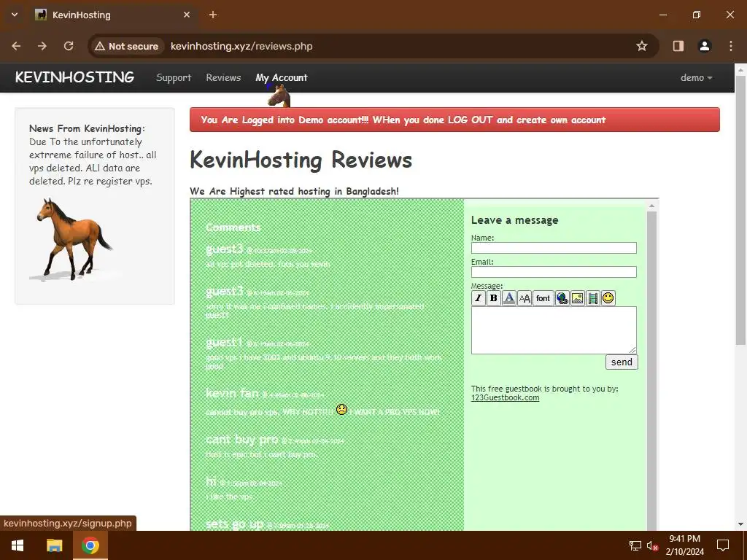747x560 pixels.
Task: Click the guestbook frame scrollbar
Action: pos(651,371)
